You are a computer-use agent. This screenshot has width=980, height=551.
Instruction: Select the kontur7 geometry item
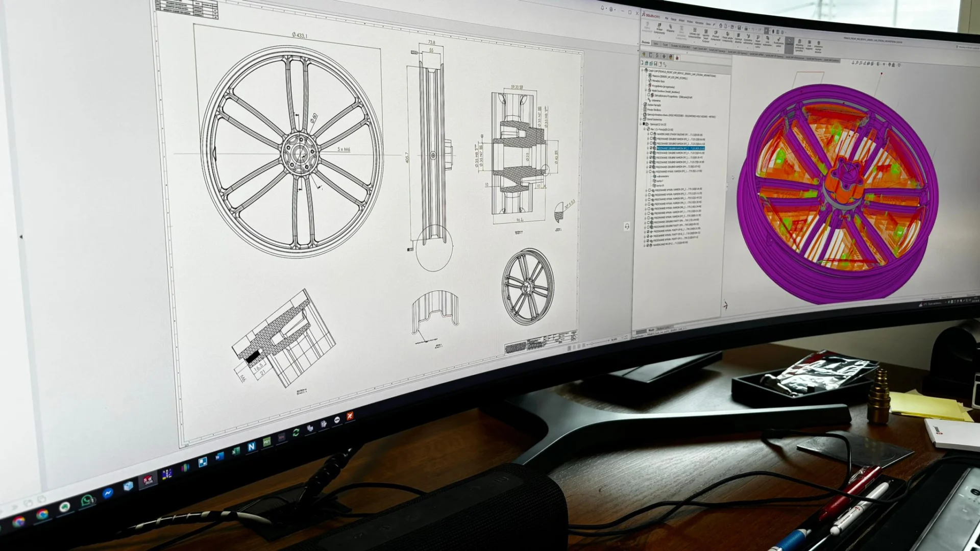click(658, 181)
